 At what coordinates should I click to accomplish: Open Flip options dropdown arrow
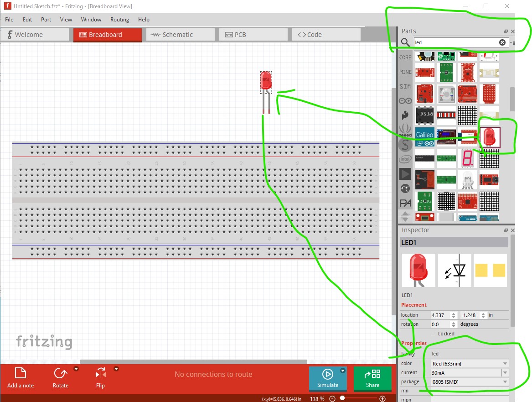coord(116,369)
